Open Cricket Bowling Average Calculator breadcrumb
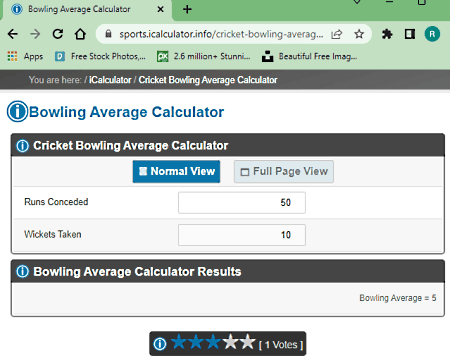 pyautogui.click(x=208, y=80)
